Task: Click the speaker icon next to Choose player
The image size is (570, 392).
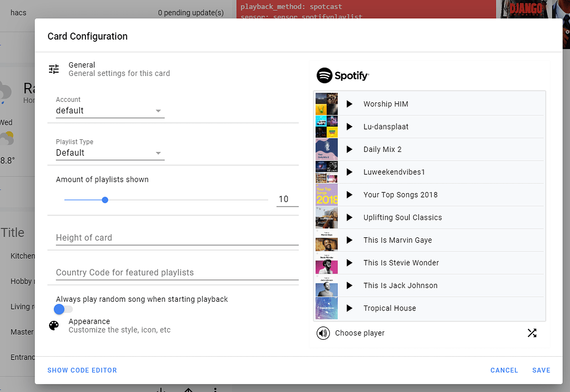Action: tap(323, 333)
